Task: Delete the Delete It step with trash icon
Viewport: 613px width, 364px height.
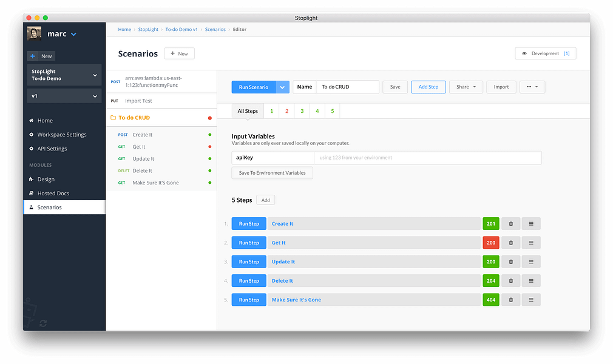Action: coord(510,281)
